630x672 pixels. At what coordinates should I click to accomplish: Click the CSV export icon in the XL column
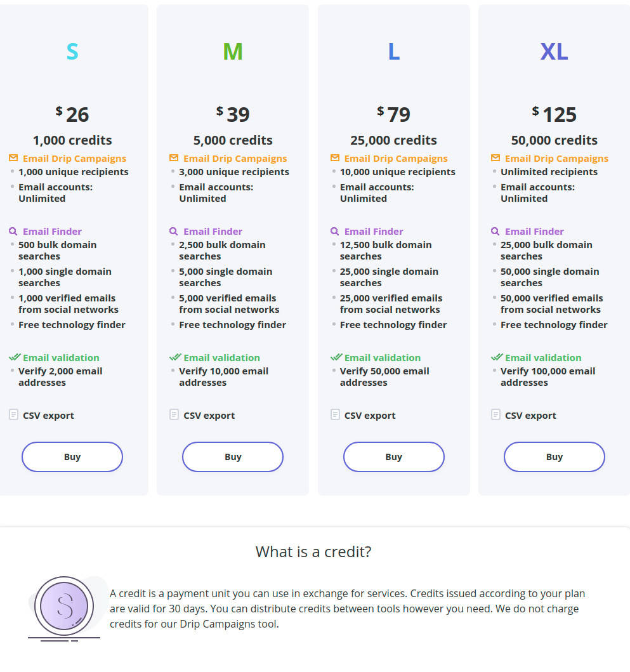[x=495, y=414]
